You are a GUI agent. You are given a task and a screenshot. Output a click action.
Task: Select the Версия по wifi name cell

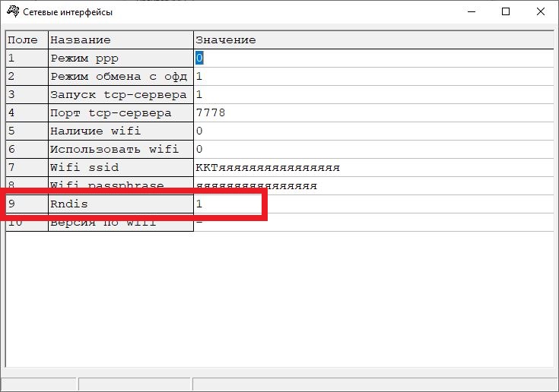coord(120,223)
